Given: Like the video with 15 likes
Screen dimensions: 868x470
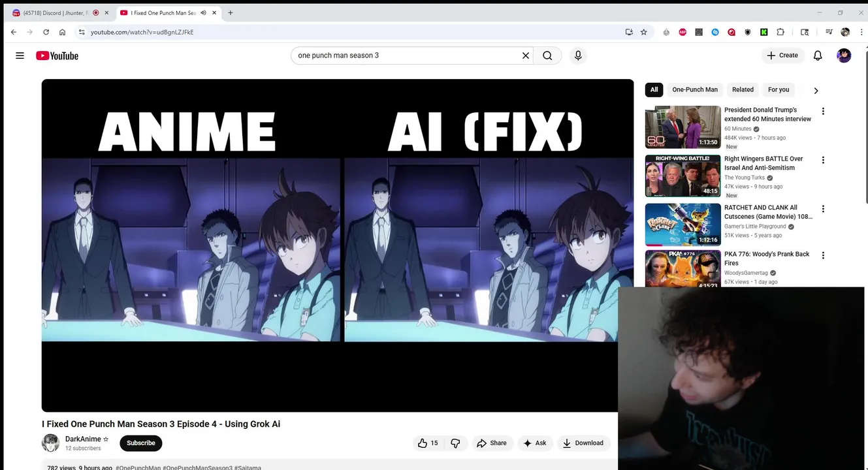Looking at the screenshot, I should click(428, 443).
